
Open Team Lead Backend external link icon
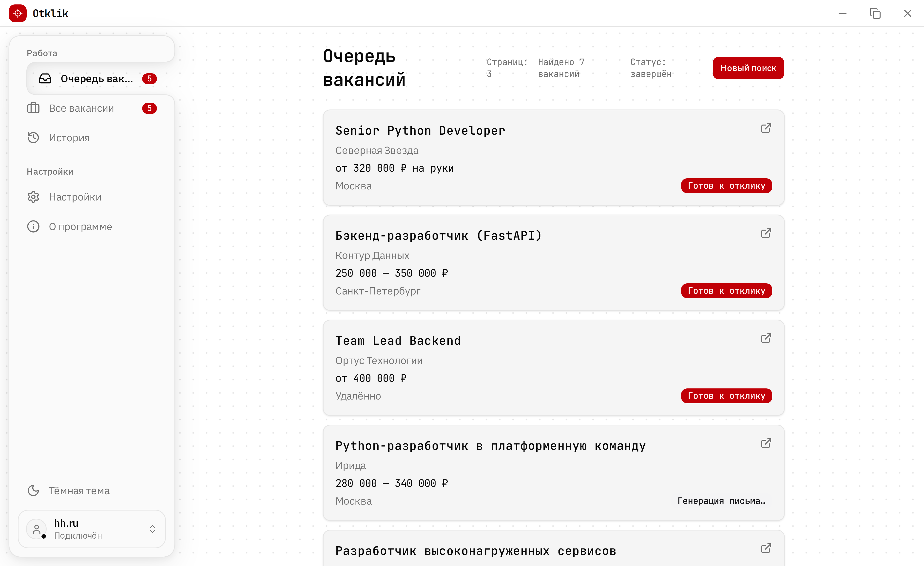coord(766,338)
